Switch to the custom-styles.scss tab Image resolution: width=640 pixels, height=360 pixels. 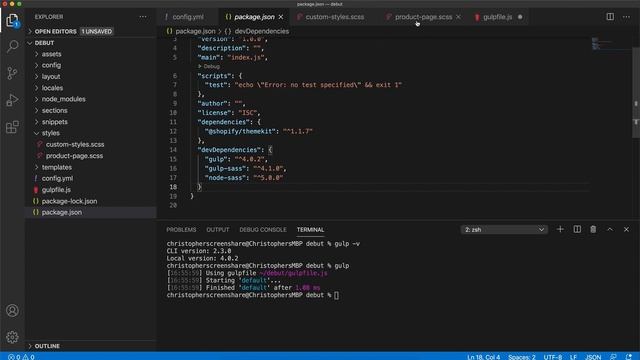pos(335,17)
